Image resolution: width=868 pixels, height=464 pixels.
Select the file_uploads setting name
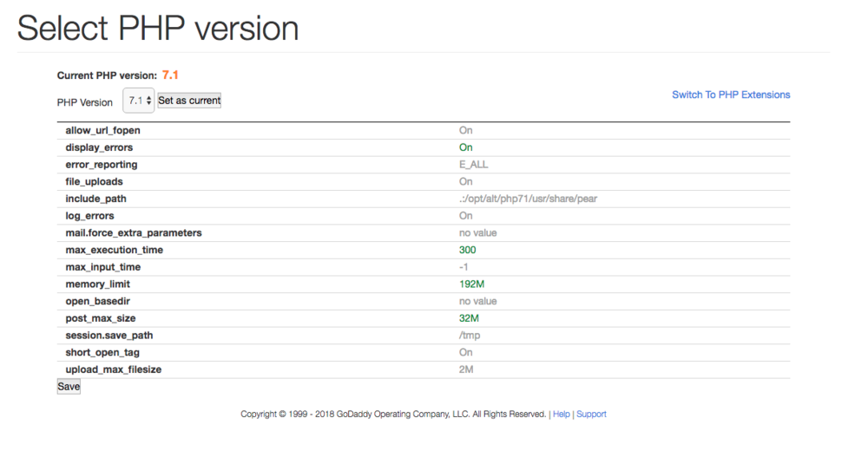pos(94,182)
